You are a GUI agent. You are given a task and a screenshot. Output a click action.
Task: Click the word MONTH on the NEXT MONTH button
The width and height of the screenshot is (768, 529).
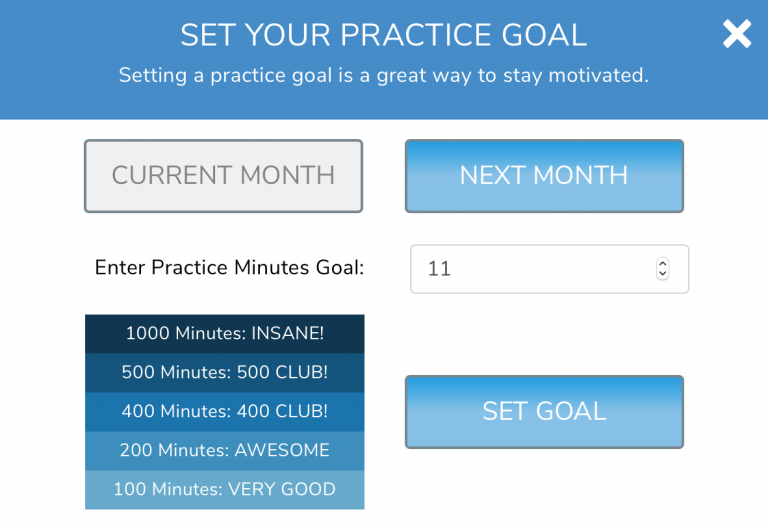[x=582, y=176]
